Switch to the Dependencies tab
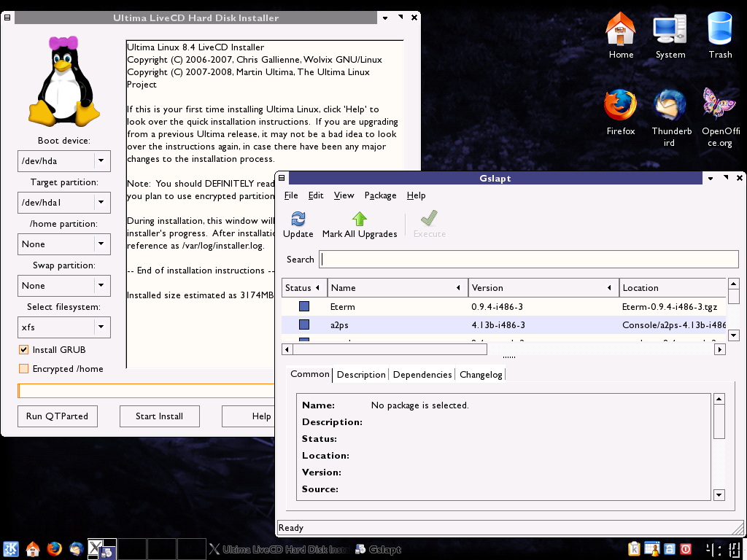The height and width of the screenshot is (560, 747). click(x=422, y=374)
